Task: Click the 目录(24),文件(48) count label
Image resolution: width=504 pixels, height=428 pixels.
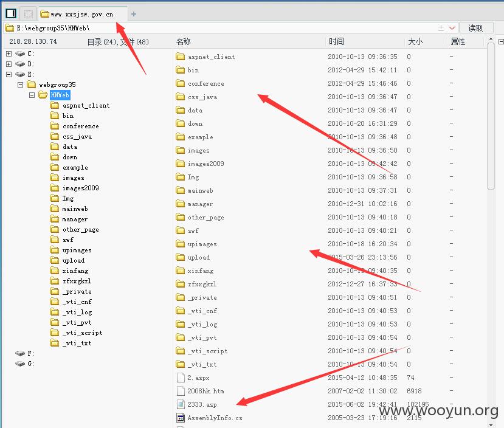Action: [x=118, y=42]
